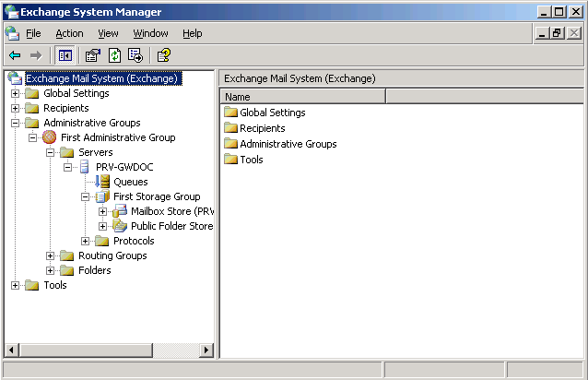Click the First Storage Group icon

point(102,196)
